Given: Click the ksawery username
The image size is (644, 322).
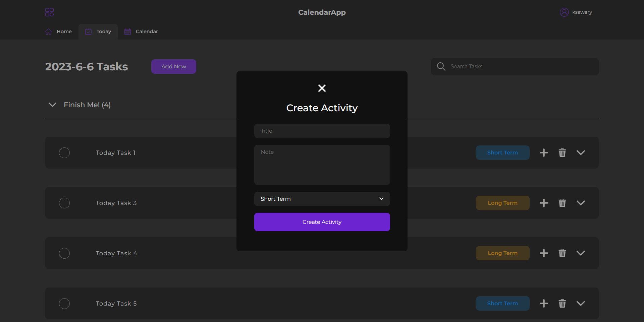Looking at the screenshot, I should click(x=582, y=12).
